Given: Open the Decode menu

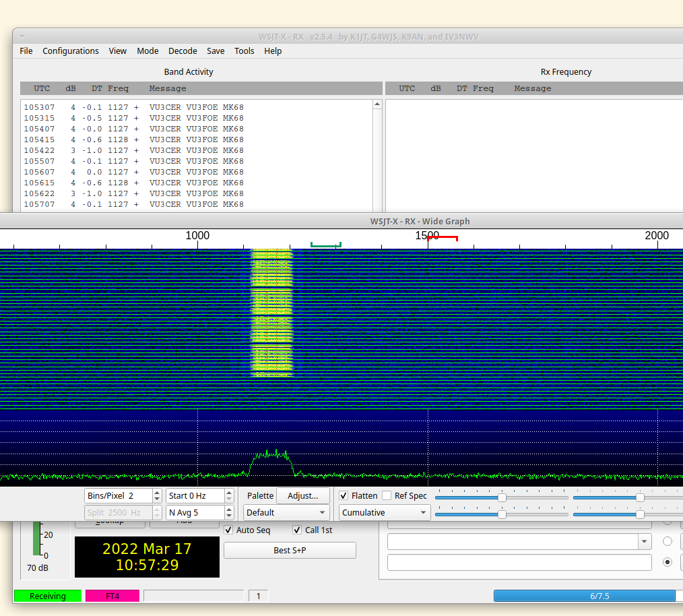Looking at the screenshot, I should (183, 51).
